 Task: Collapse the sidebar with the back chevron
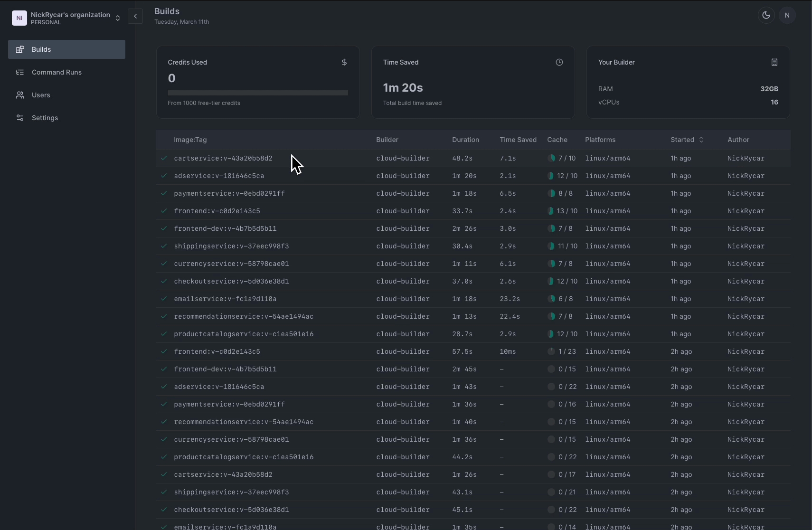[x=136, y=16]
